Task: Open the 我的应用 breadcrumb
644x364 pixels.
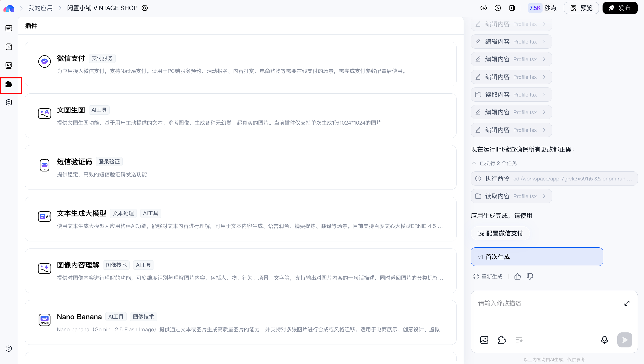Action: (41, 8)
